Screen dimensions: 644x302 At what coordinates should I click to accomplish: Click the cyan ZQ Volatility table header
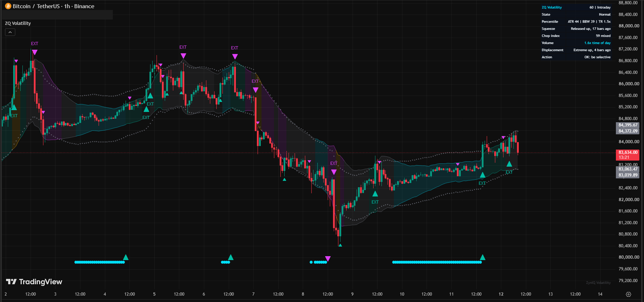551,7
